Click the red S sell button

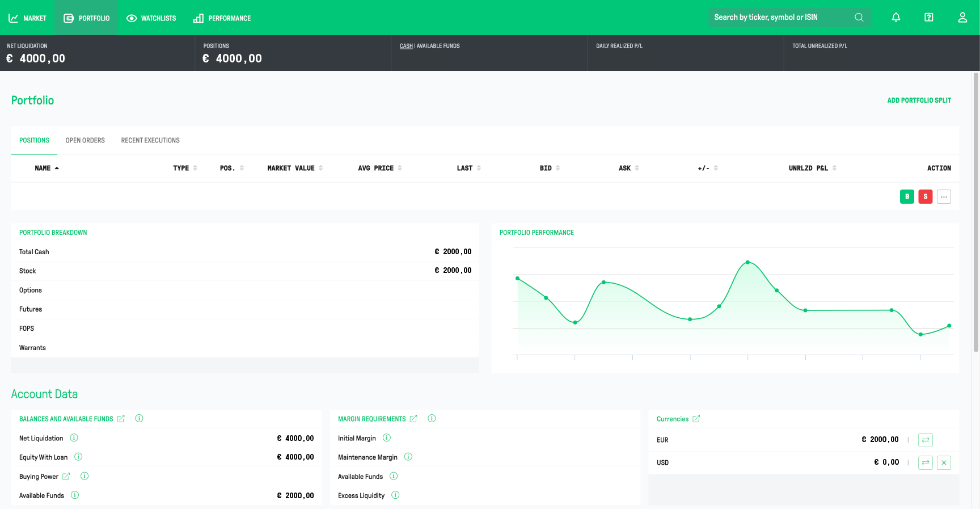coord(925,197)
